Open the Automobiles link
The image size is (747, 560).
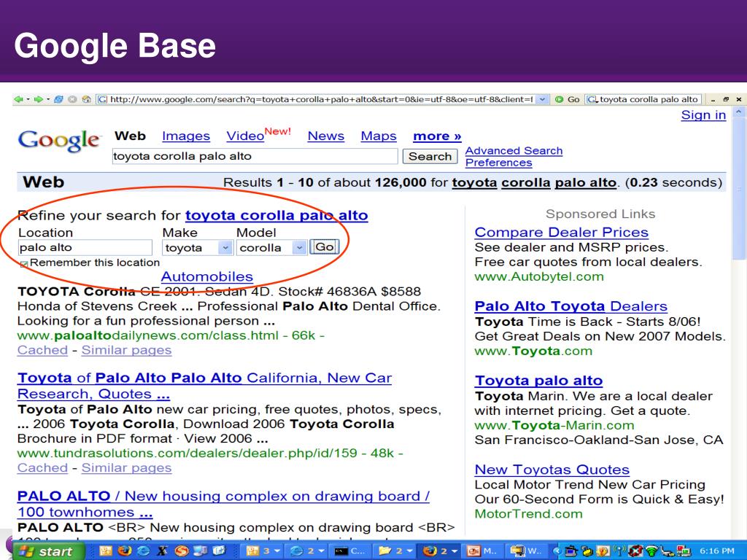(x=206, y=276)
